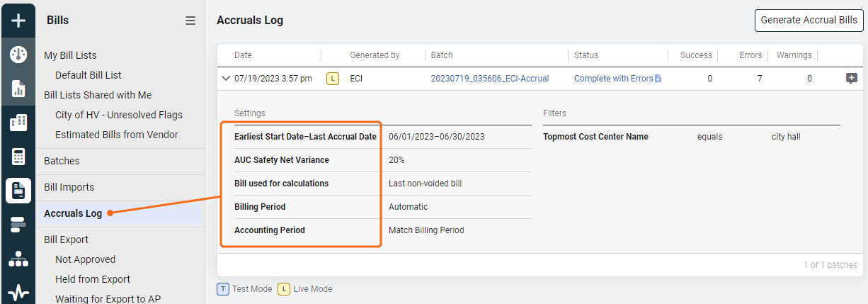
Task: Select the highlighted Bills module icon
Action: coord(18,191)
